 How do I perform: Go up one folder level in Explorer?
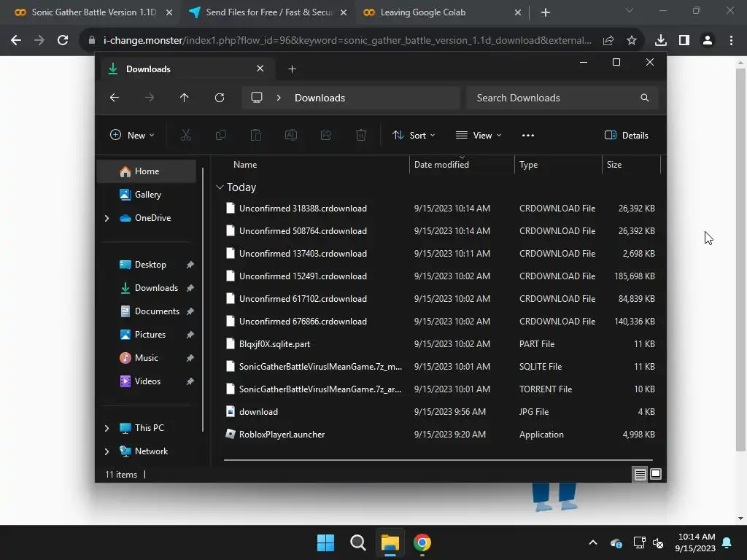click(184, 98)
